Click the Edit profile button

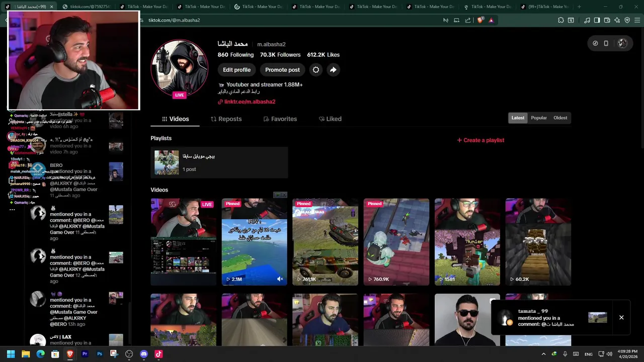coord(236,70)
